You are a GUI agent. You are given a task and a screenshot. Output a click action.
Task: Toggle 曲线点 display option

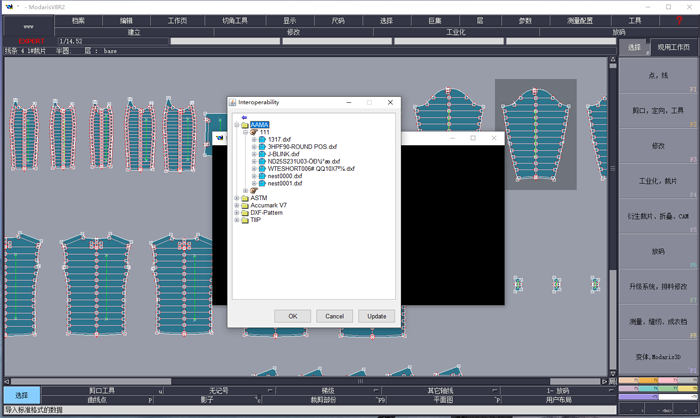click(97, 400)
